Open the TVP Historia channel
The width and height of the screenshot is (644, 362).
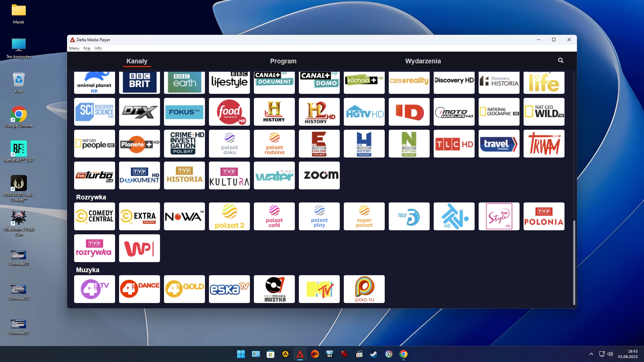184,175
